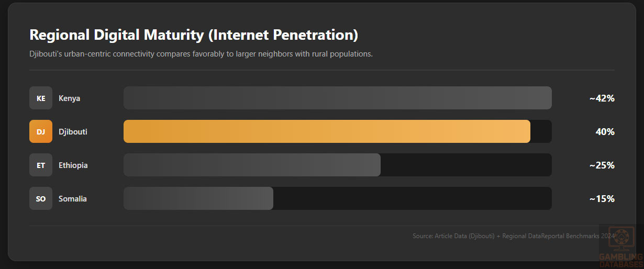Select the Kenya country label
The height and width of the screenshot is (269, 644).
point(70,98)
